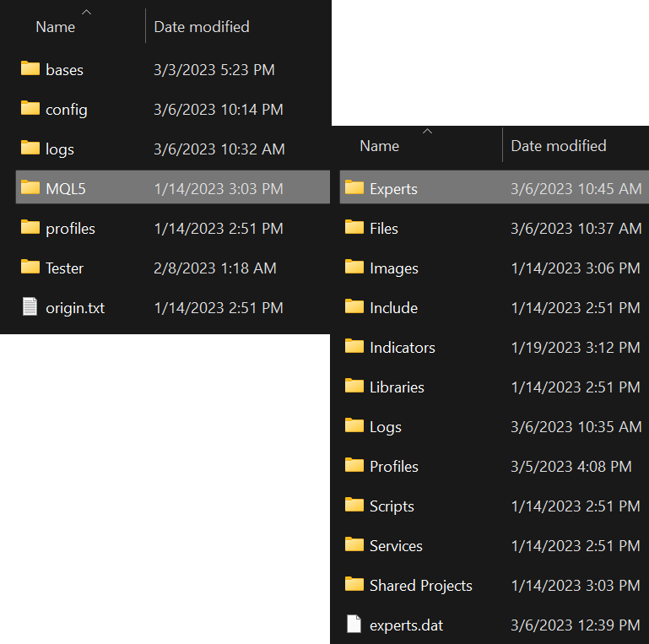Click Tester date 2/8/2023 1:18 AM
This screenshot has height=644, width=649.
pos(215,268)
